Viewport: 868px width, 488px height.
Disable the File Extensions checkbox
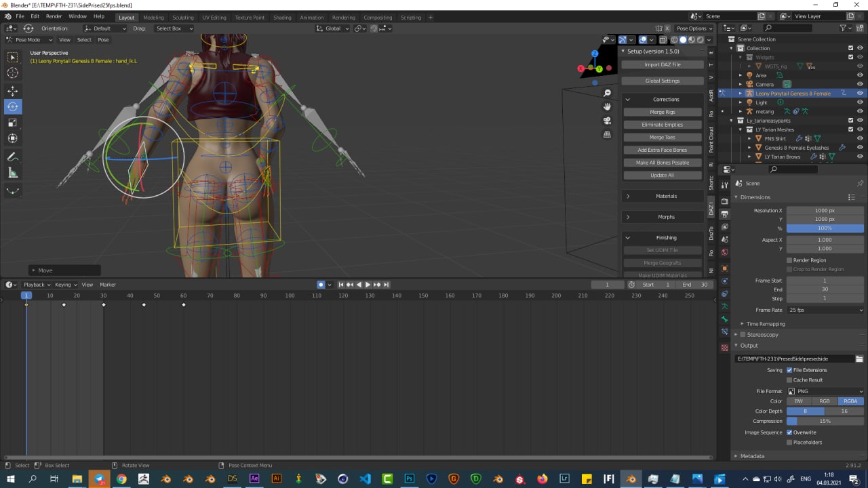coord(789,370)
